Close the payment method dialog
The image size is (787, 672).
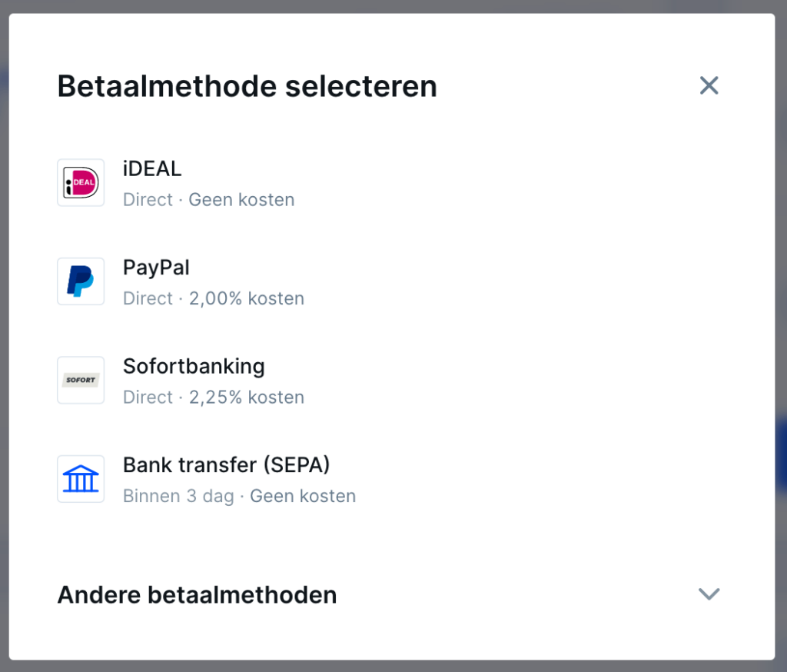[x=708, y=85]
